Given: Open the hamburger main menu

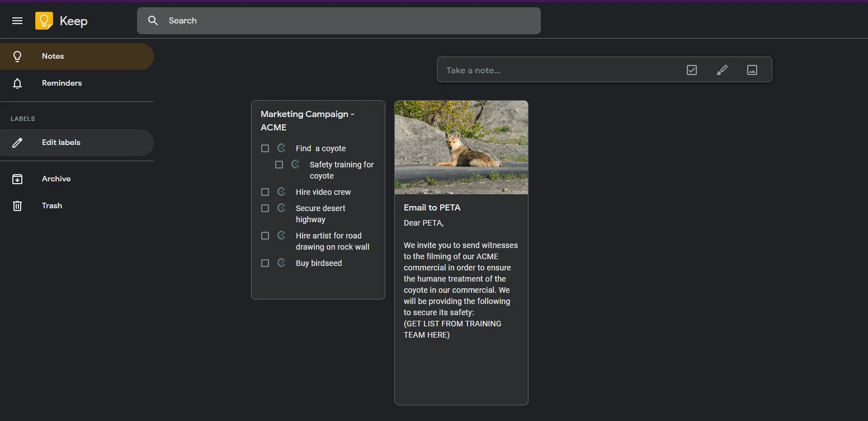Looking at the screenshot, I should point(17,21).
